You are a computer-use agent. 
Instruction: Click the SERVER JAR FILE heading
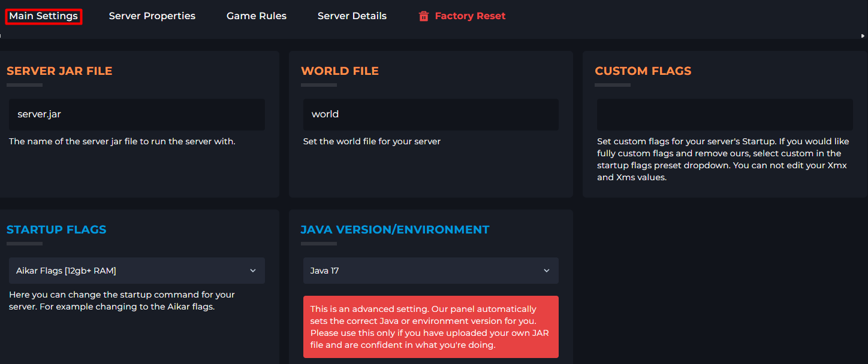[59, 71]
